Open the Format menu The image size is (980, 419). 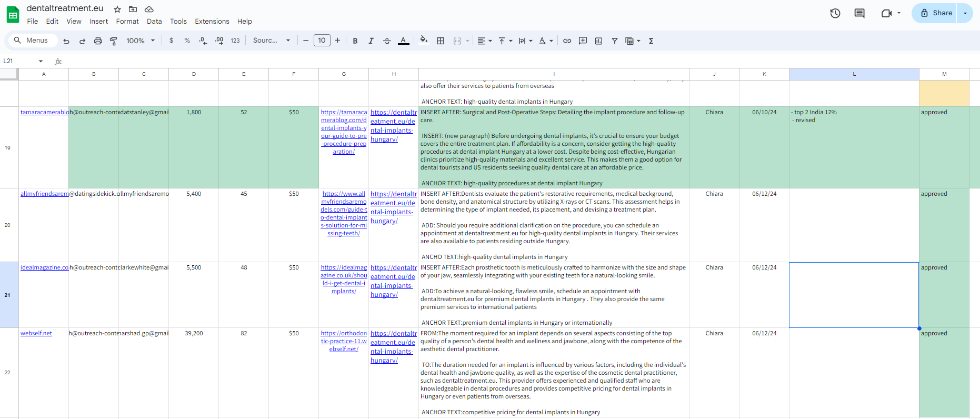127,22
